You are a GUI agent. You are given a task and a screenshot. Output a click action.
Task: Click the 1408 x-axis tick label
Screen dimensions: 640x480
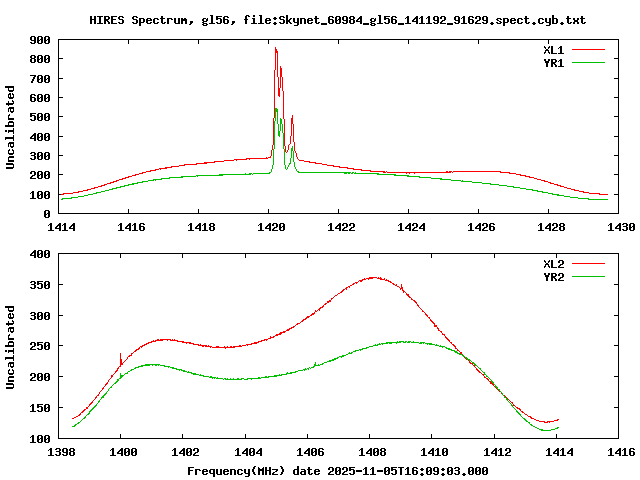click(x=372, y=452)
